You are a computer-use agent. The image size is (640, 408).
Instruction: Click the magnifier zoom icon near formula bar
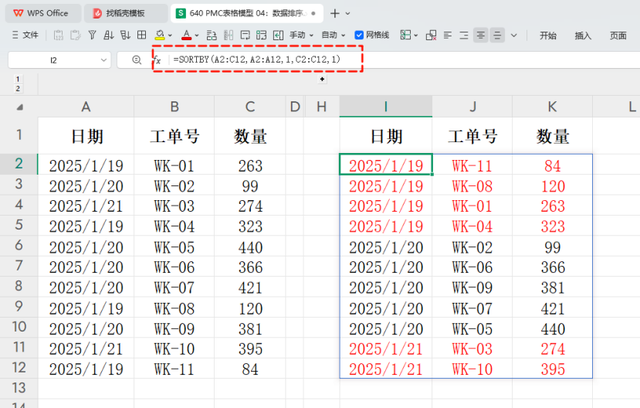pos(137,60)
